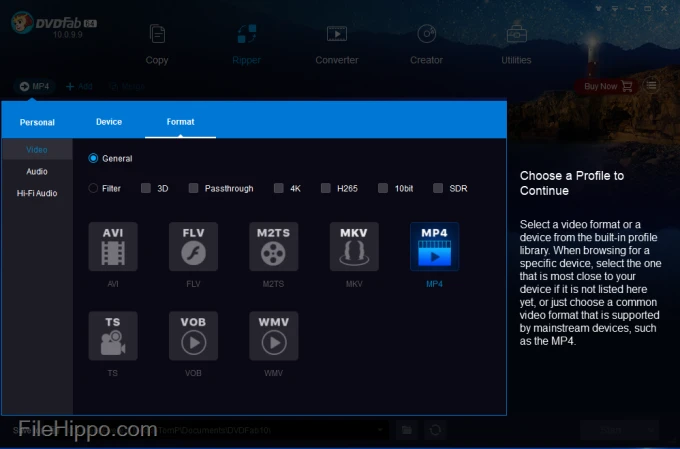Select the Filter radio button
680x449 pixels.
(x=93, y=188)
